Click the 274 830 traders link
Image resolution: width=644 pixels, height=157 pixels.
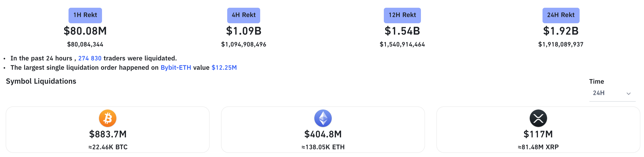pyautogui.click(x=90, y=58)
